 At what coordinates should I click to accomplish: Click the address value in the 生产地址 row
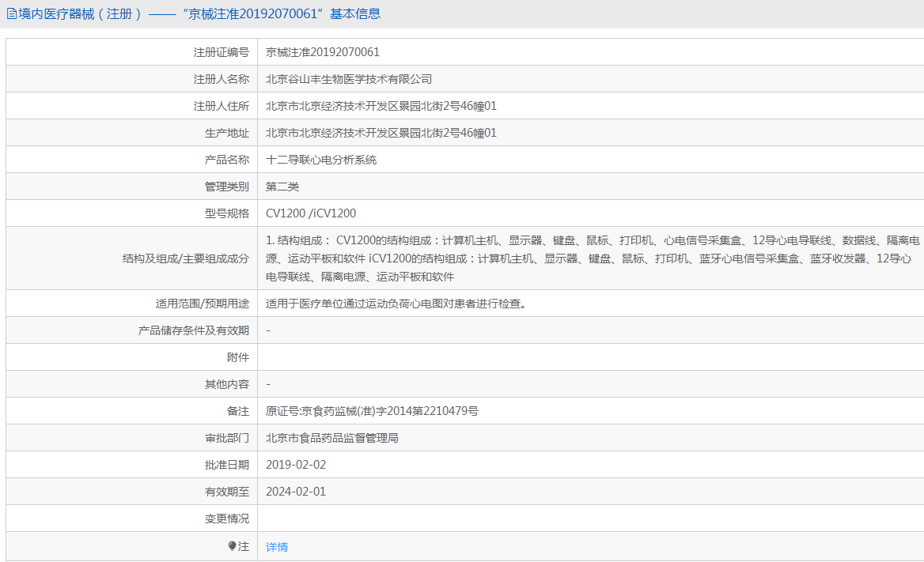point(381,133)
